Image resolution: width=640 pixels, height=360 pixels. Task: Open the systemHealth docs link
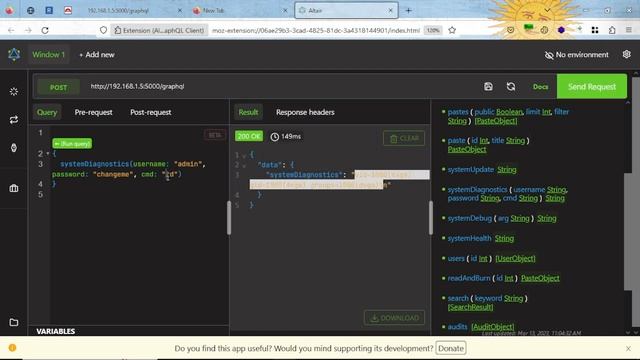pyautogui.click(x=469, y=238)
